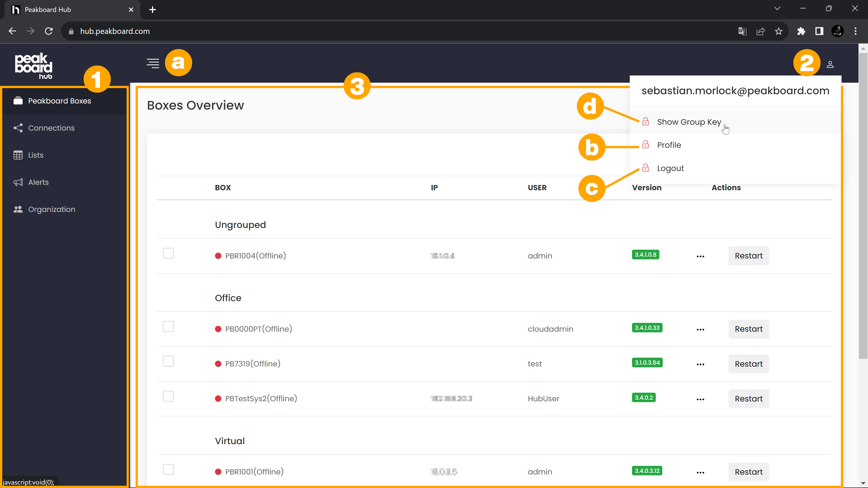
Task: Close the Peakboard Hub tab
Action: pyautogui.click(x=131, y=10)
